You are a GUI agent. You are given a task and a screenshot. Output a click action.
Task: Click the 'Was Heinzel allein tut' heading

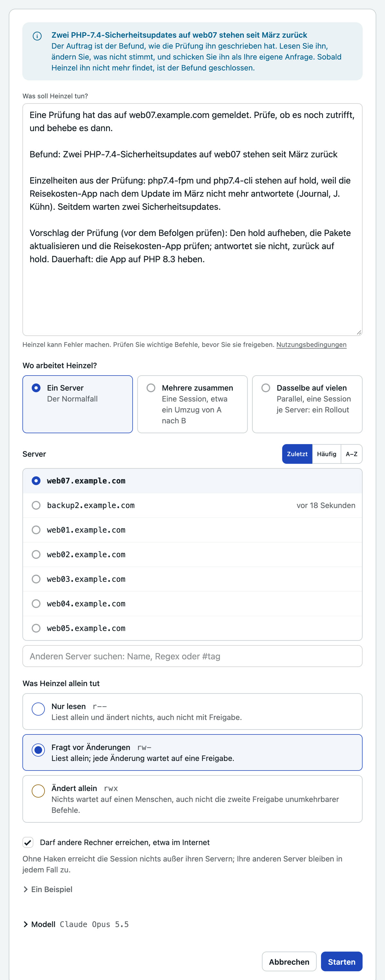[x=61, y=683]
